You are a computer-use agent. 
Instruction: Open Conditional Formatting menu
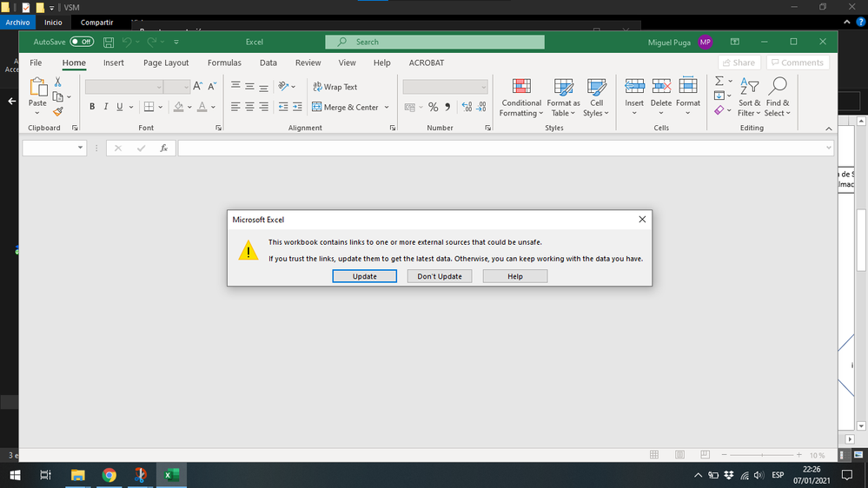pyautogui.click(x=521, y=97)
